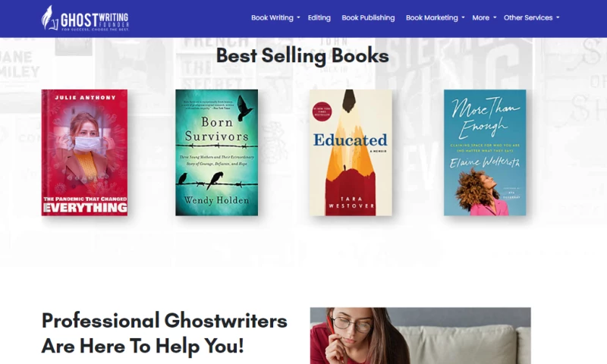The width and height of the screenshot is (607, 364).
Task: Click the woman with glasses photo
Action: click(x=420, y=336)
